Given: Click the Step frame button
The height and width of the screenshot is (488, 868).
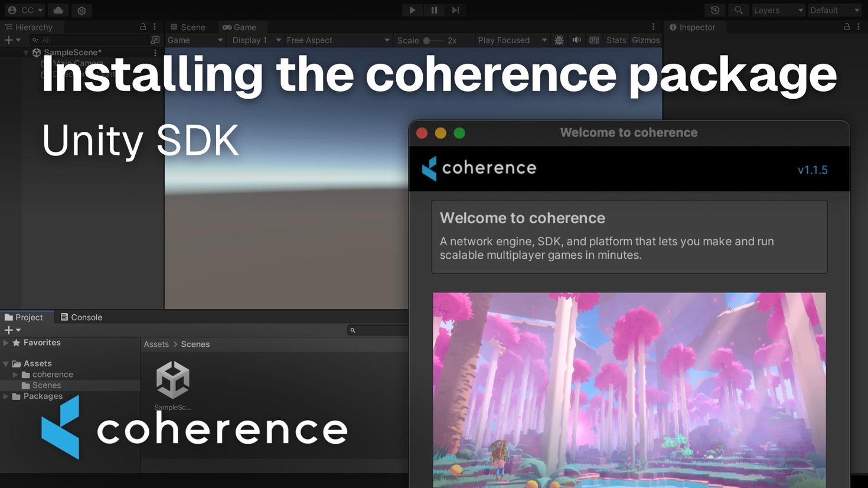Looking at the screenshot, I should (455, 10).
